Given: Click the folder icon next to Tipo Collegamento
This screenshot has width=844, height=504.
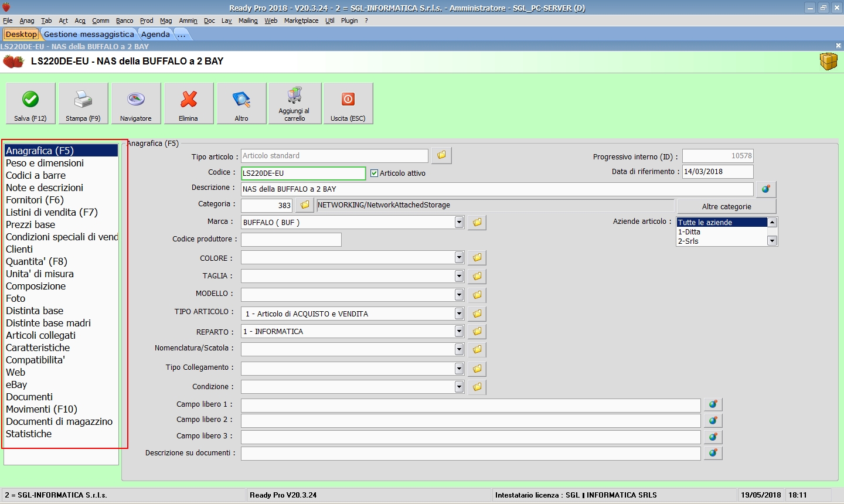Looking at the screenshot, I should tap(477, 369).
